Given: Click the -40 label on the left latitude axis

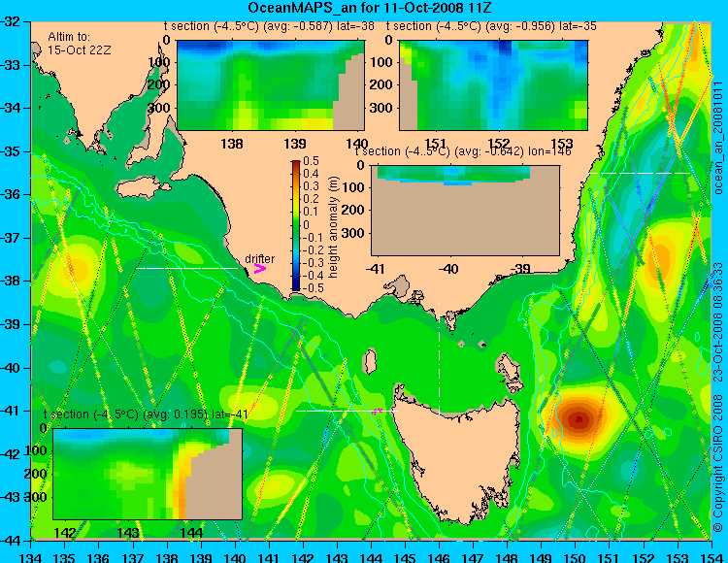Looking at the screenshot, I should pos(11,368).
